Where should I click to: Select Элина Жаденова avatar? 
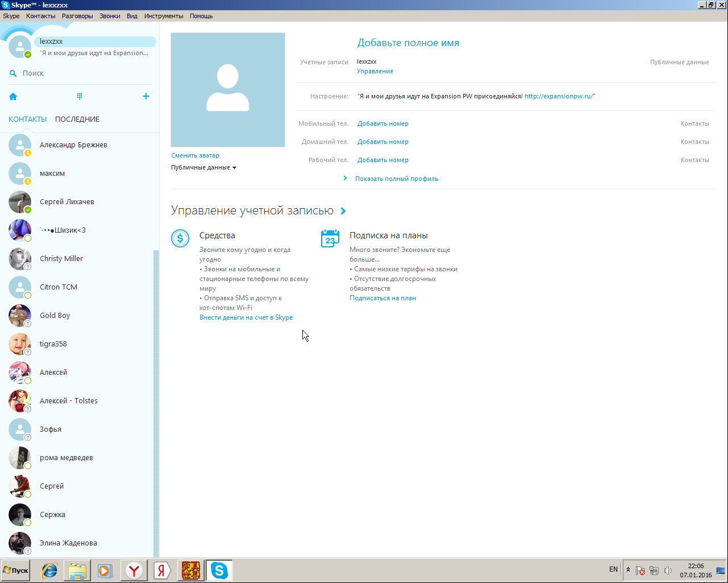pos(20,543)
